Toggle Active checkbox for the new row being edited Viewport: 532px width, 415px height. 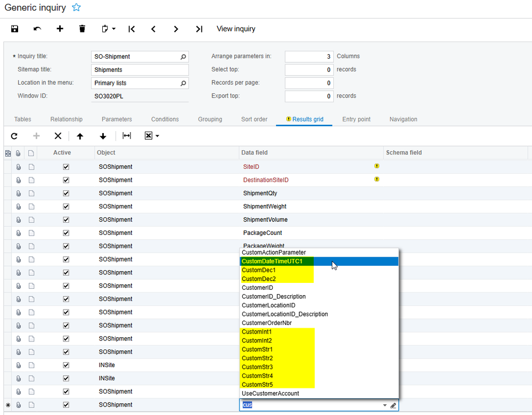click(x=66, y=405)
